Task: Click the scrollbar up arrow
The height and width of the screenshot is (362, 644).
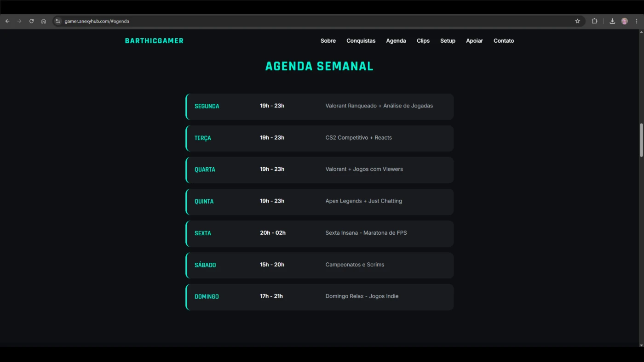Action: [x=641, y=33]
